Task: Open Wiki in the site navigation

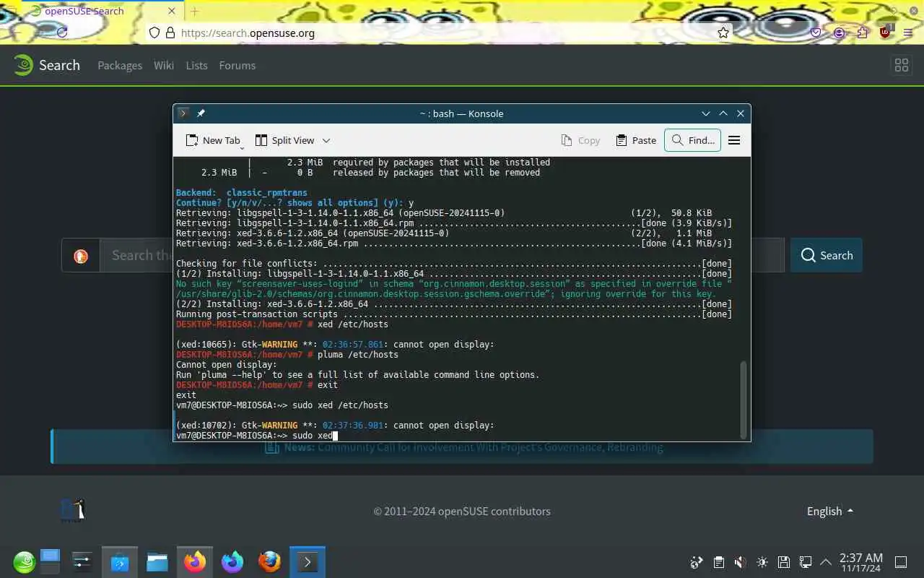Action: [x=164, y=65]
